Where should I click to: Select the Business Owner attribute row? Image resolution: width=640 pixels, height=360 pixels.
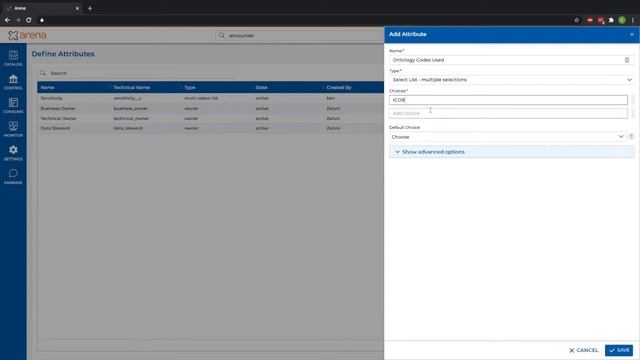(x=211, y=109)
